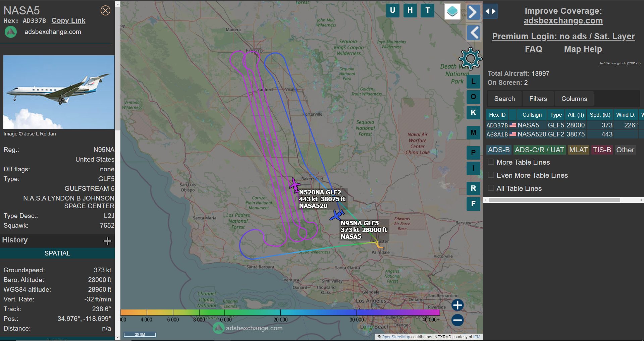Click the F map button

tap(473, 204)
